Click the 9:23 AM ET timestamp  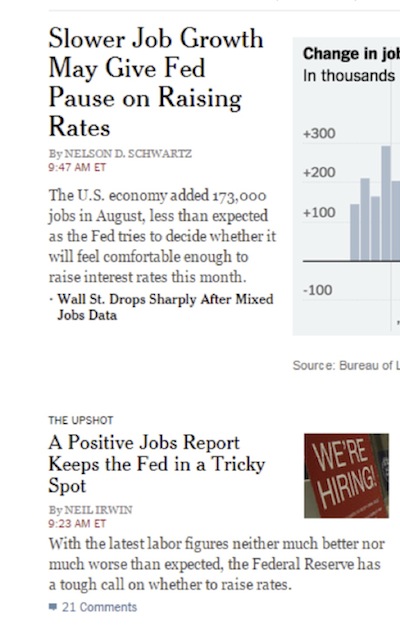pos(77,524)
